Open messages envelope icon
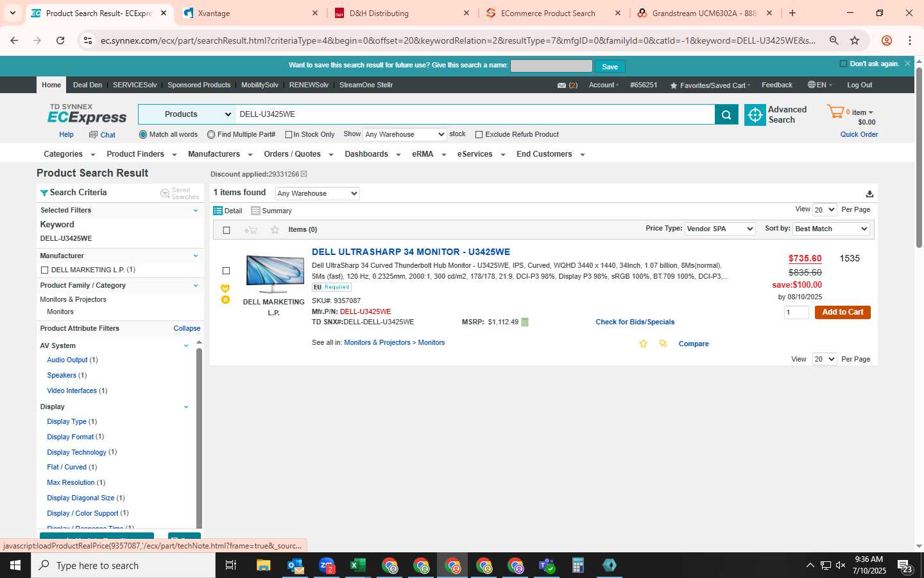 [561, 85]
